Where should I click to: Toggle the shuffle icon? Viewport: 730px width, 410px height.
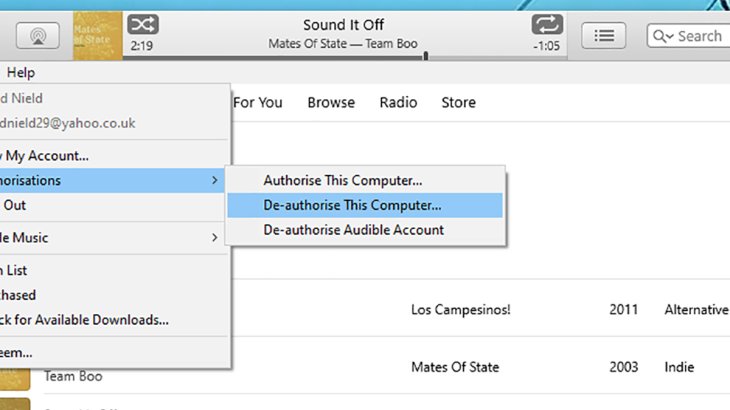(x=143, y=25)
